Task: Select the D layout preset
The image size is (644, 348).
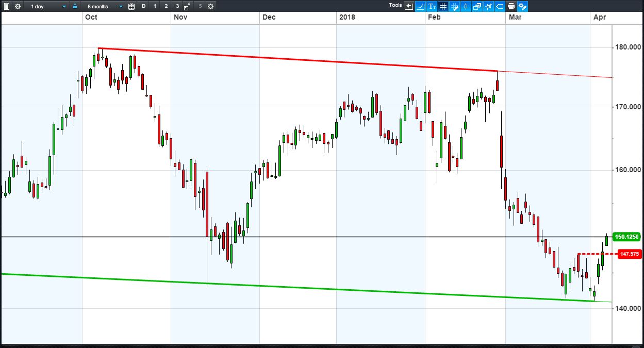Action: click(143, 6)
